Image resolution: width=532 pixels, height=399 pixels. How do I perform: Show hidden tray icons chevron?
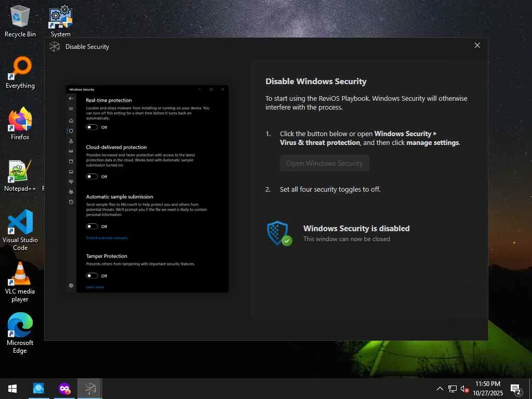pyautogui.click(x=440, y=389)
